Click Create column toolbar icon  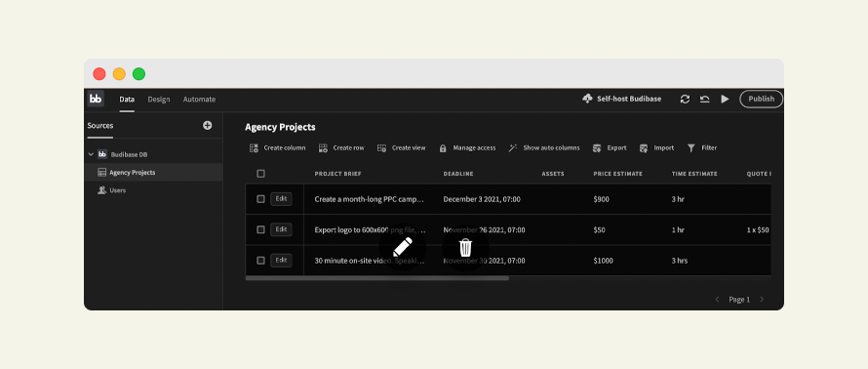coord(254,148)
